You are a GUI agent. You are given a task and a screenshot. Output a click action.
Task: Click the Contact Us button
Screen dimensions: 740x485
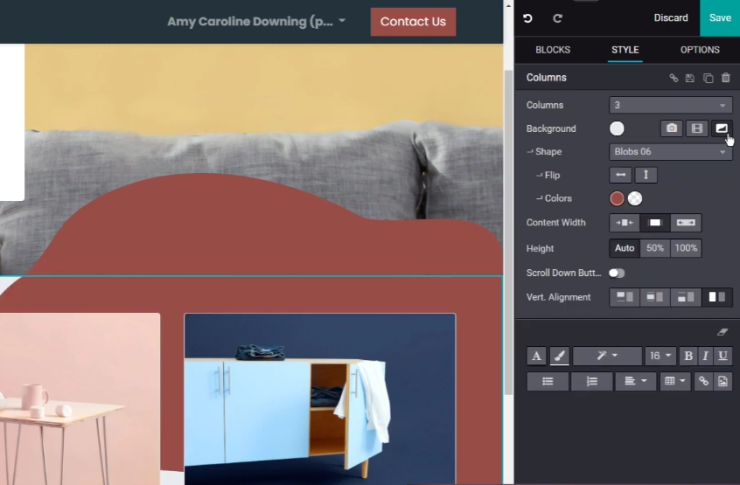(413, 22)
